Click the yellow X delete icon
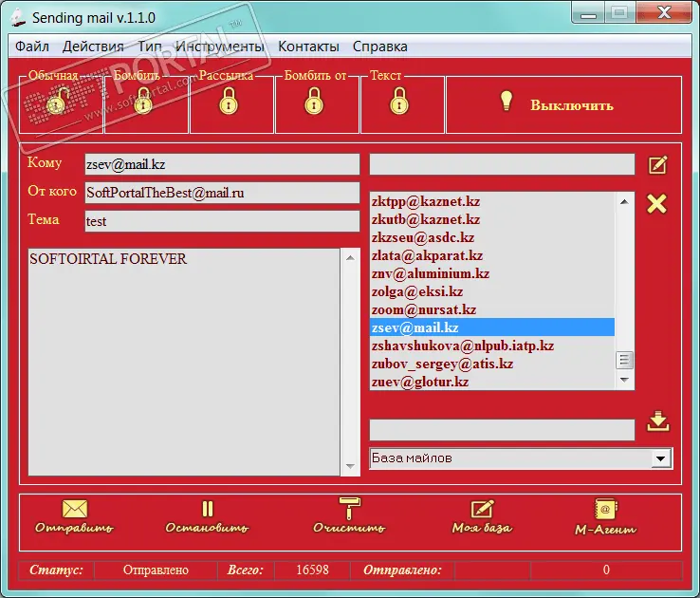This screenshot has height=598, width=700. click(656, 203)
